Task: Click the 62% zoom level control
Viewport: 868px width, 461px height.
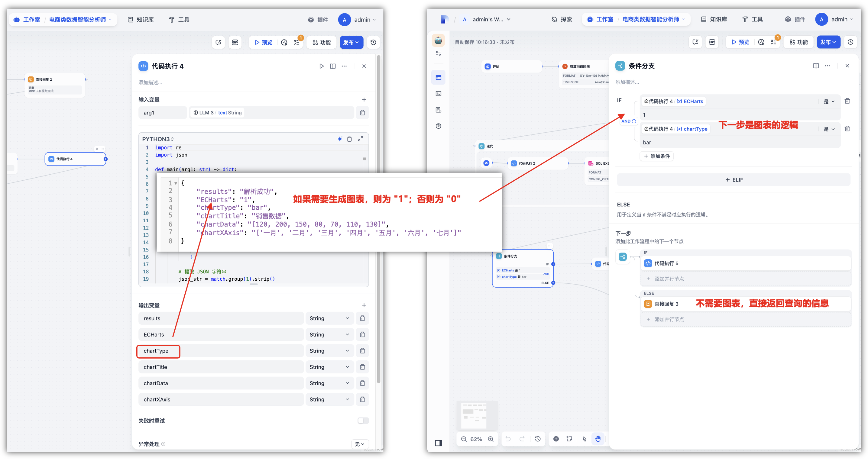Action: click(x=476, y=439)
